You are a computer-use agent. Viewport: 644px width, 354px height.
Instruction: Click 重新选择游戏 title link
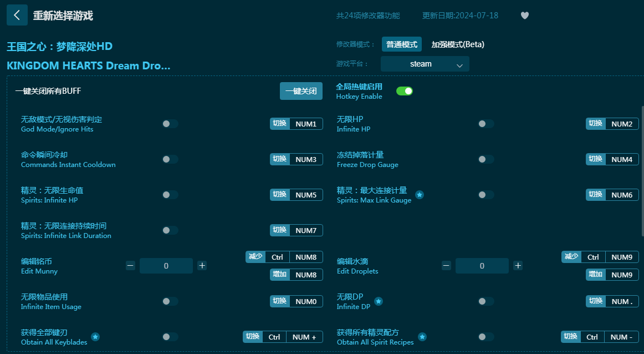[x=63, y=16]
